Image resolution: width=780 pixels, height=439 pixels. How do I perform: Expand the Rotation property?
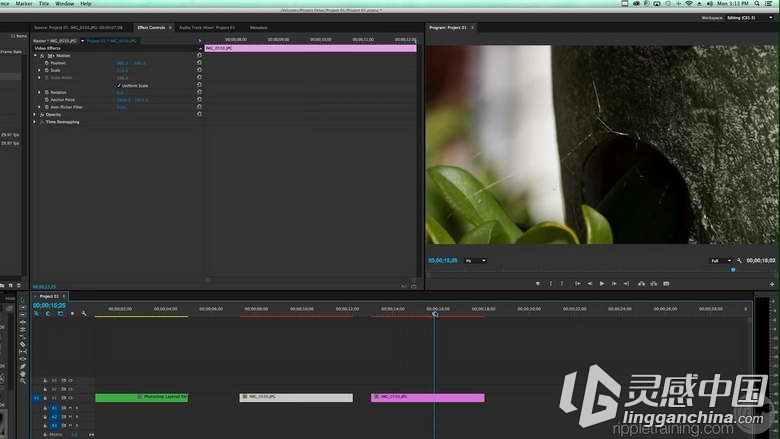[39, 92]
